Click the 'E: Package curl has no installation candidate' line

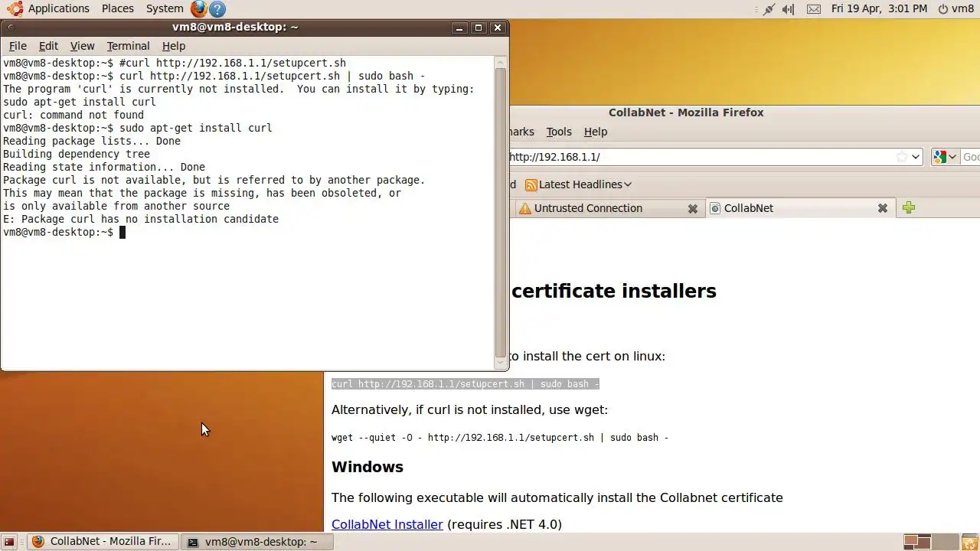(141, 219)
